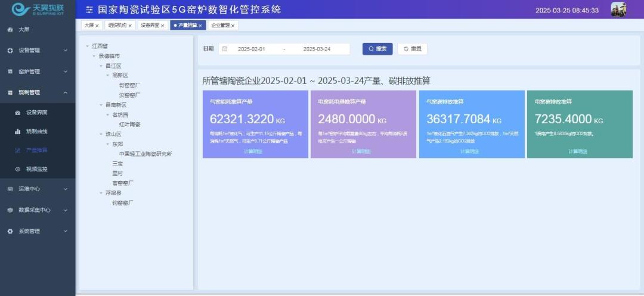Click the start date field showing 2025-02-01
644x296 pixels.
pos(251,49)
